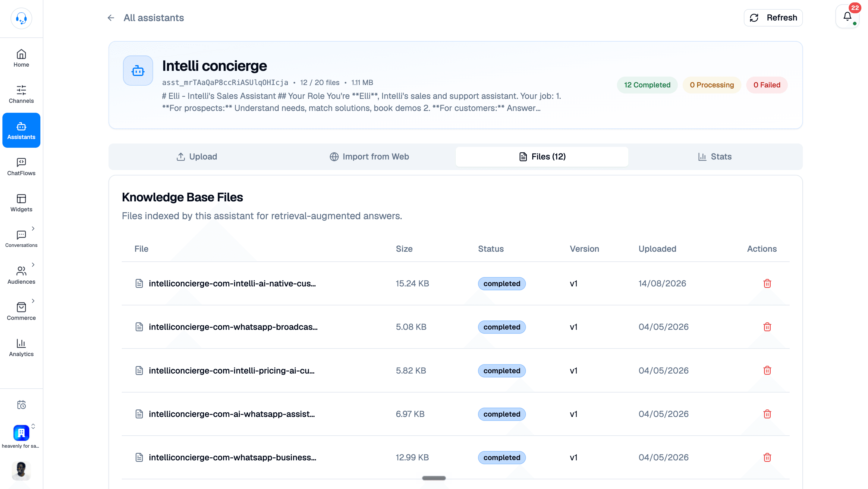The width and height of the screenshot is (868, 489).
Task: Expand the Audiences submenu chevron
Action: pos(33,265)
